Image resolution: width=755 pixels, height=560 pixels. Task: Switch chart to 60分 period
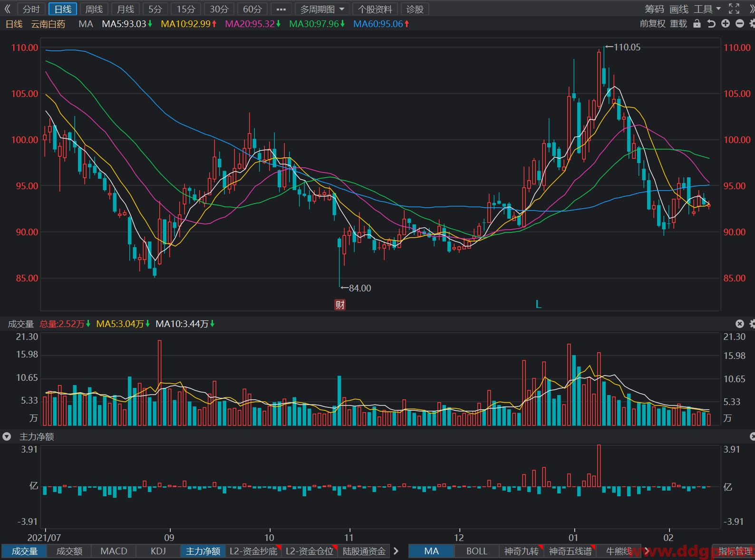pyautogui.click(x=252, y=9)
